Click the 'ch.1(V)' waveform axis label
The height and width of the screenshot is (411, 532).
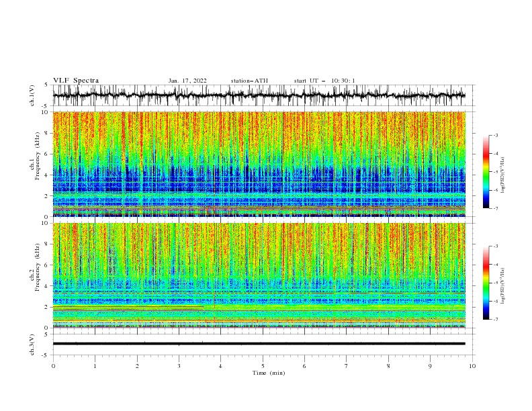coord(32,95)
